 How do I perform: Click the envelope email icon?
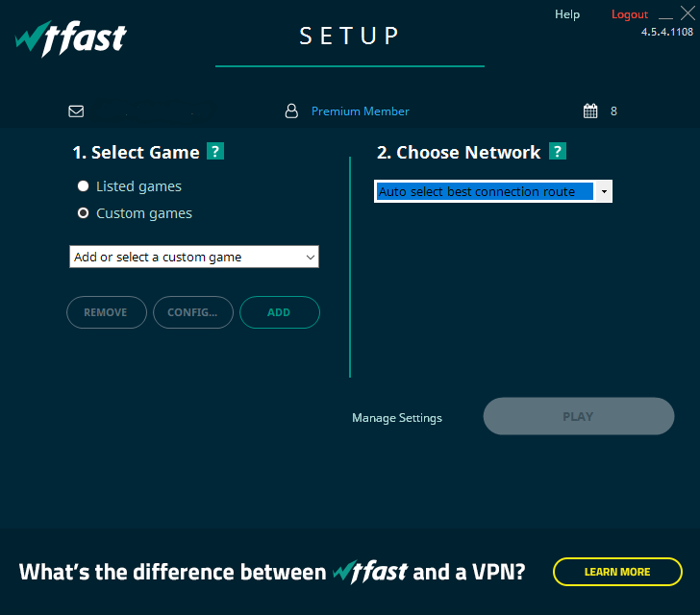(x=76, y=111)
